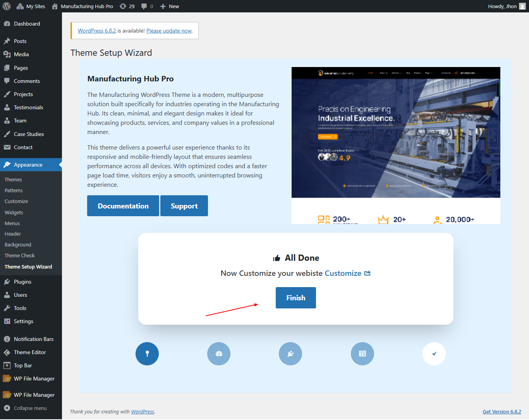The image size is (529, 420).
Task: Open Patterns submenu item
Action: click(14, 190)
